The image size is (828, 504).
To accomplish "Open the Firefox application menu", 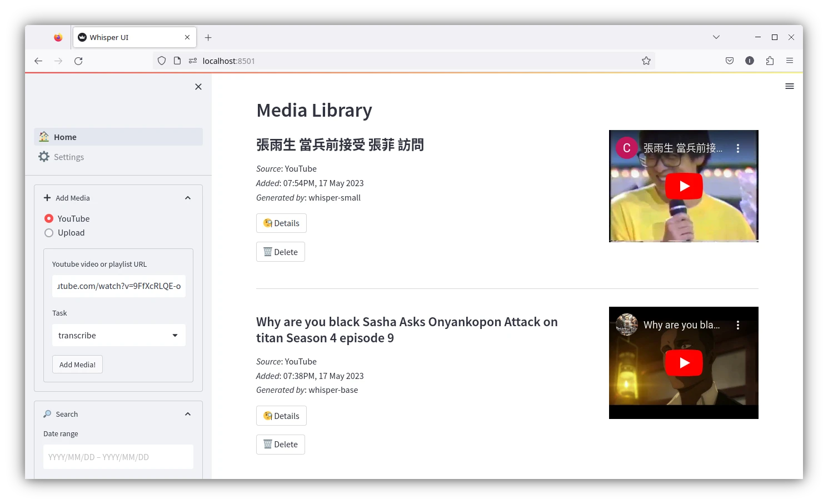I will 789,61.
